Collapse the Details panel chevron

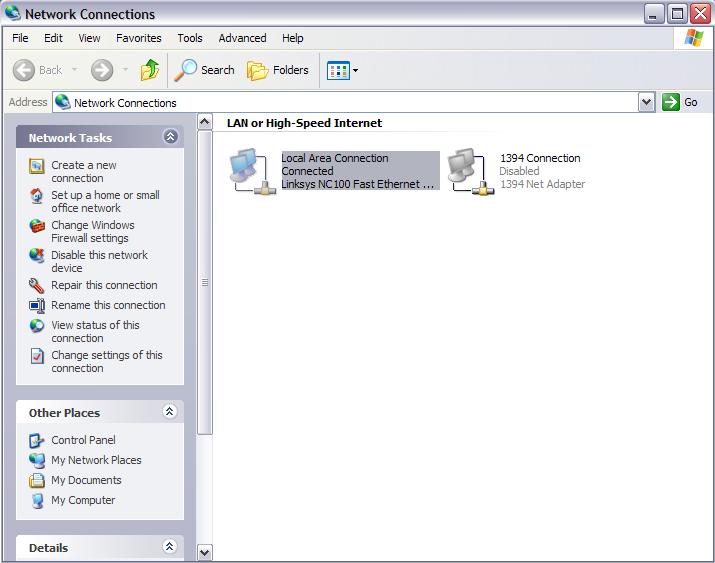click(170, 546)
